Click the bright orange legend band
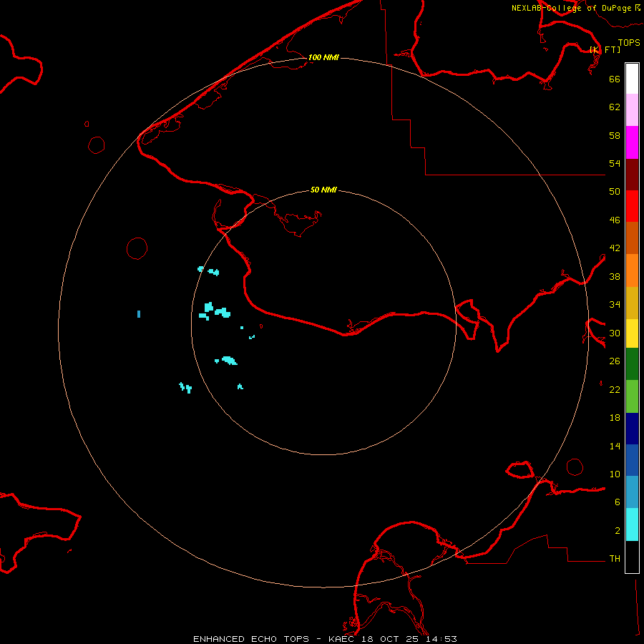 pos(632,270)
